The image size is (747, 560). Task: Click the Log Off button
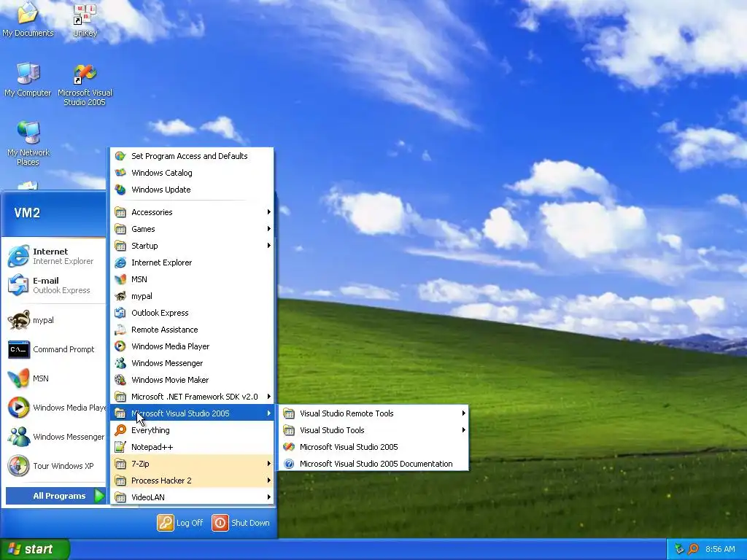pos(181,523)
